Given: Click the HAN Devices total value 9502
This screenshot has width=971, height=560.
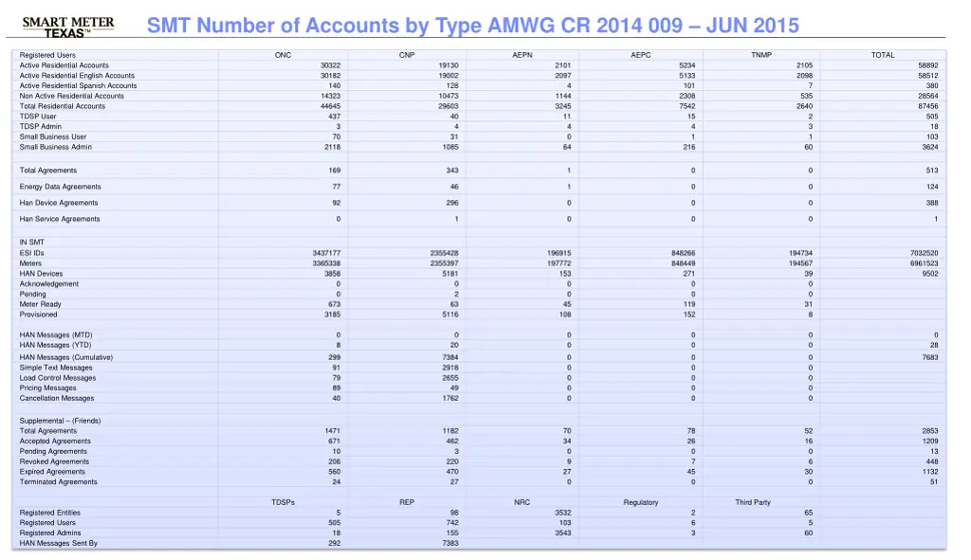Looking at the screenshot, I should pyautogui.click(x=929, y=274).
